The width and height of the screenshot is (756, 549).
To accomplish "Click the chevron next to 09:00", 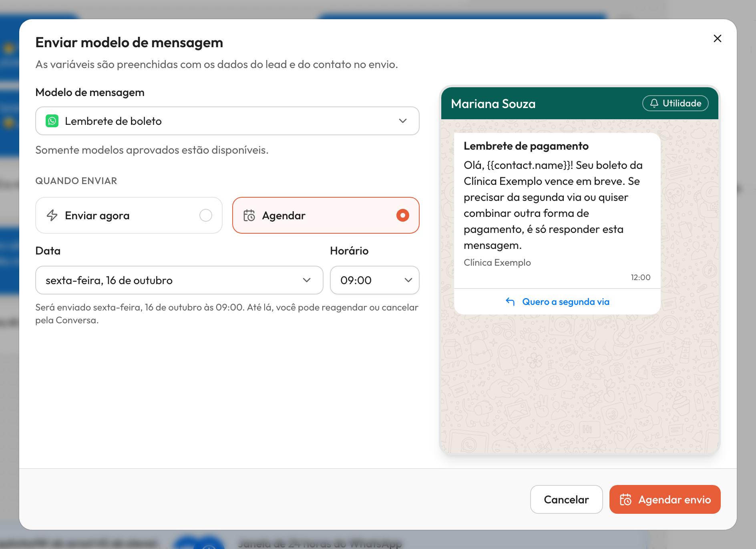I will click(x=408, y=280).
